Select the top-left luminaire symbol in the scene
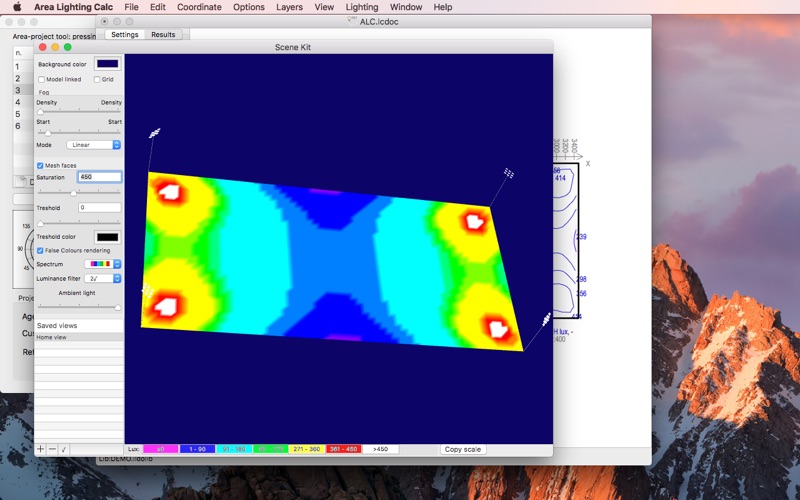The width and height of the screenshot is (800, 500). pyautogui.click(x=155, y=133)
